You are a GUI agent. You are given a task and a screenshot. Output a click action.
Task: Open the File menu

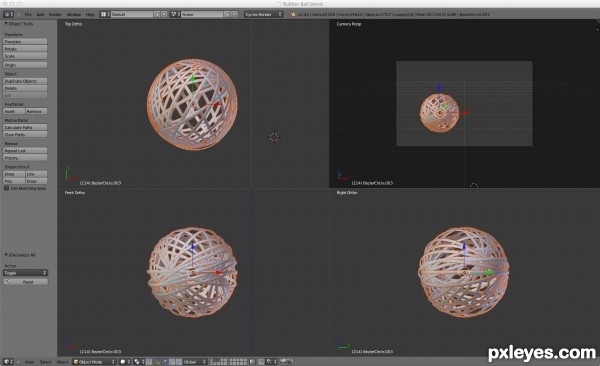tap(28, 15)
